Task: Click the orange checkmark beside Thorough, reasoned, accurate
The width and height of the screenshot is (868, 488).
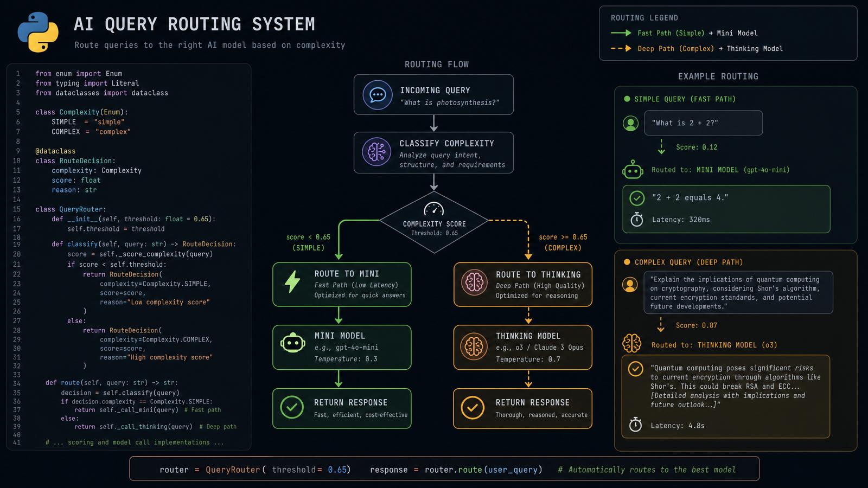Action: point(473,407)
